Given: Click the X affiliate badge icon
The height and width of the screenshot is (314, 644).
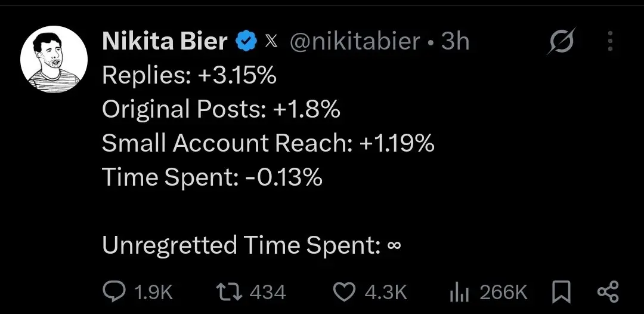Looking at the screenshot, I should [x=271, y=42].
